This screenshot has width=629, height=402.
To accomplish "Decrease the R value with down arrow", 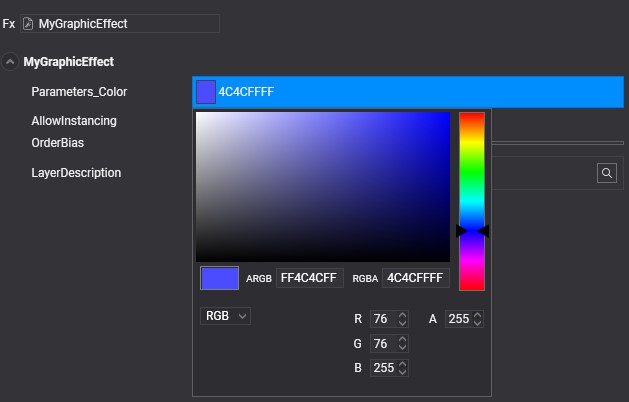I will [x=402, y=323].
